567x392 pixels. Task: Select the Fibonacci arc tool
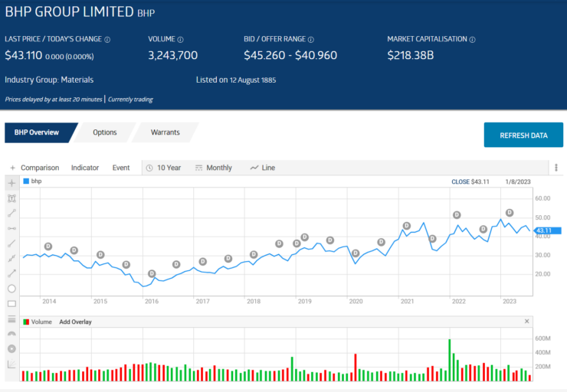[12, 334]
